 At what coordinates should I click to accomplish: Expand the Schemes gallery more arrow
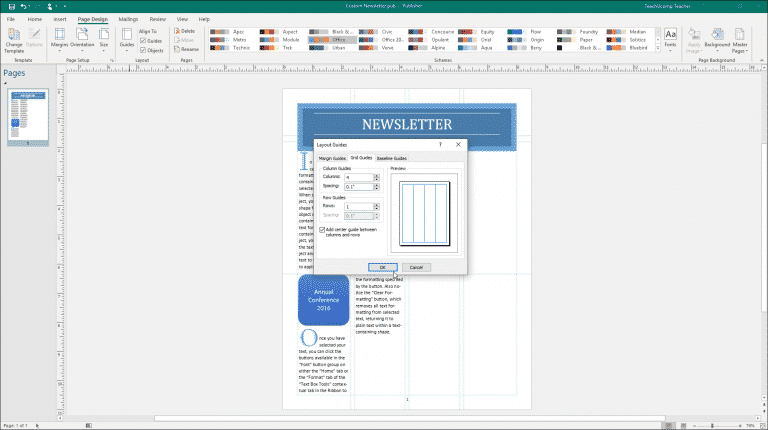658,48
